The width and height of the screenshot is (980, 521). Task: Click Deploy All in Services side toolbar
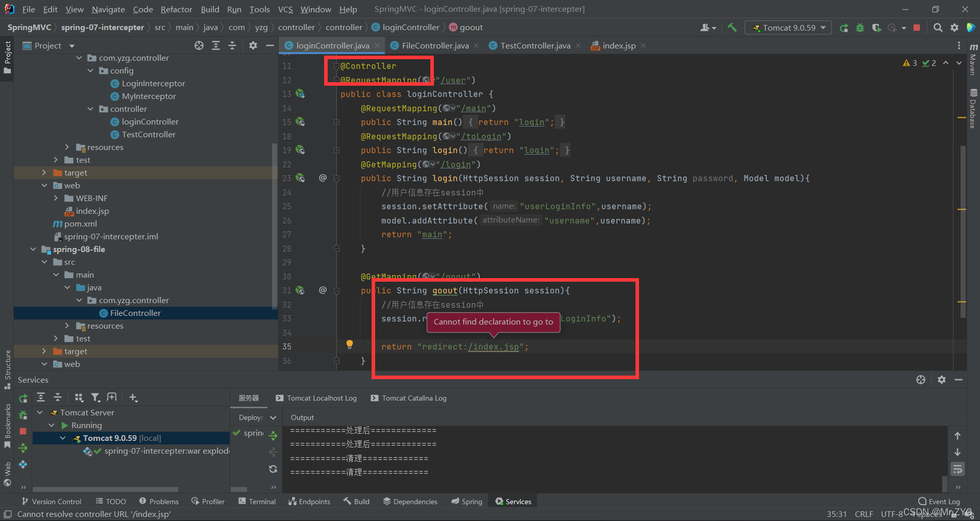(23, 448)
